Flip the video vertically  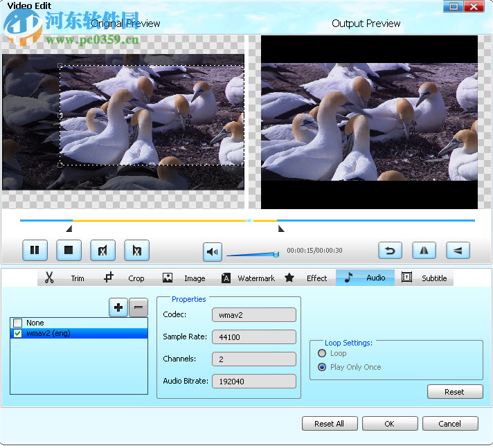[458, 250]
